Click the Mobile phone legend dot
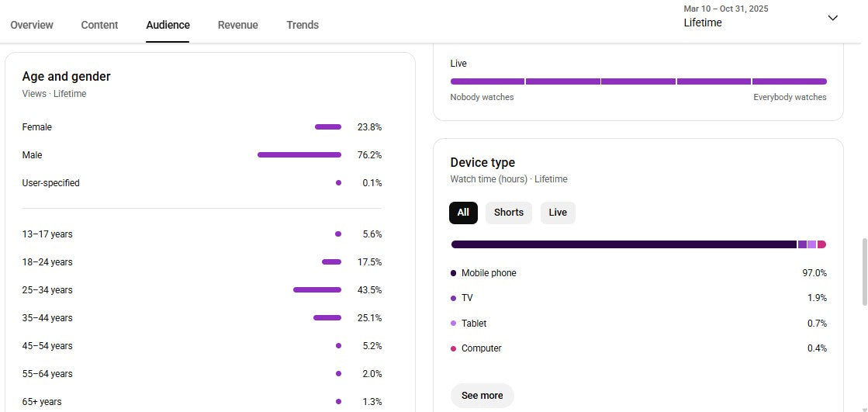Viewport: 868px width, 412px height. (454, 273)
